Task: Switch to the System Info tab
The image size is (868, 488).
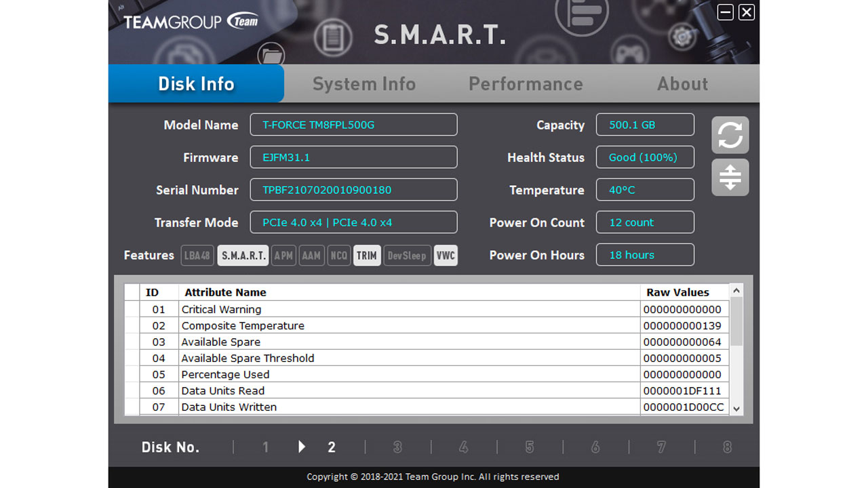Action: [x=364, y=83]
